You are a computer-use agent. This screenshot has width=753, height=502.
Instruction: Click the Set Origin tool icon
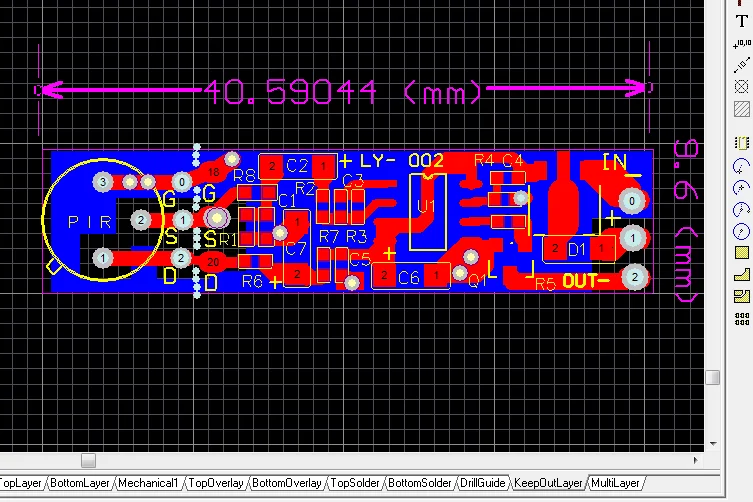741,87
